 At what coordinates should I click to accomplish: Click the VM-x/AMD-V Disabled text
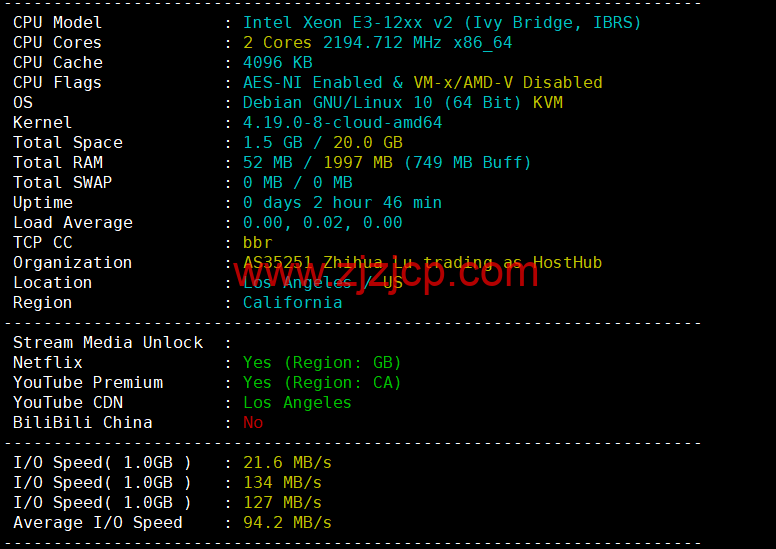(x=508, y=82)
